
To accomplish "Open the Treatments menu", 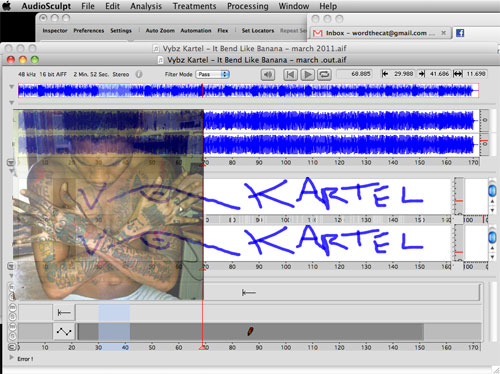I will (194, 6).
